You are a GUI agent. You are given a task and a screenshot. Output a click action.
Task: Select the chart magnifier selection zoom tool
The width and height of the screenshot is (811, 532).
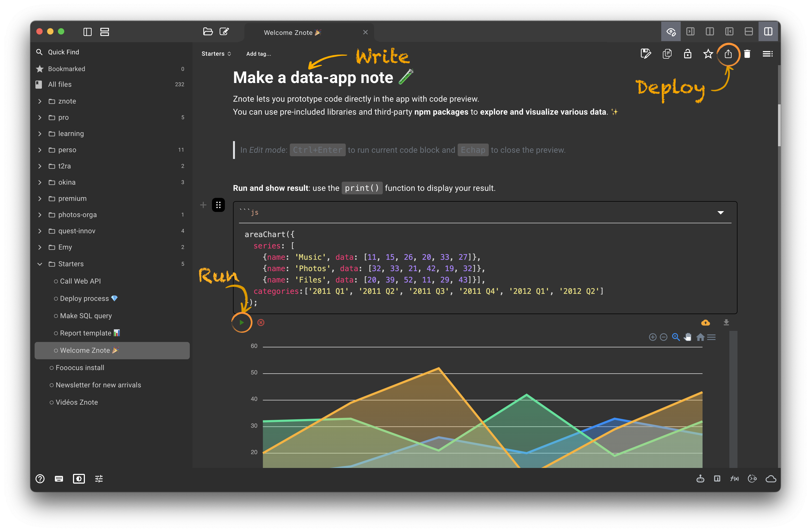(676, 337)
